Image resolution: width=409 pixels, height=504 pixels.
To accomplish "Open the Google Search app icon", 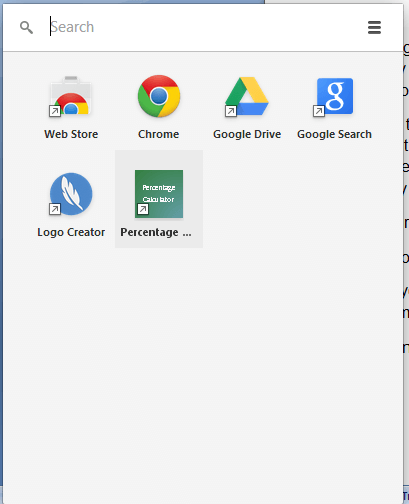I will 334,97.
